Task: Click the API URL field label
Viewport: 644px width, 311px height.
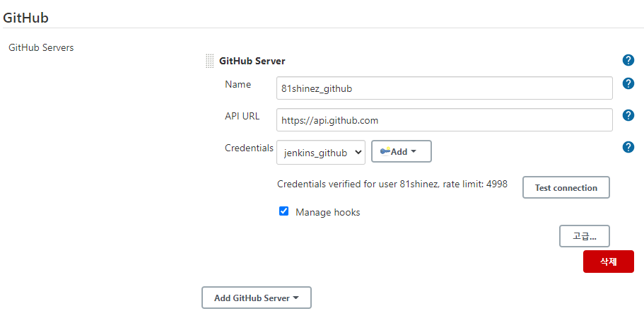Action: (242, 116)
